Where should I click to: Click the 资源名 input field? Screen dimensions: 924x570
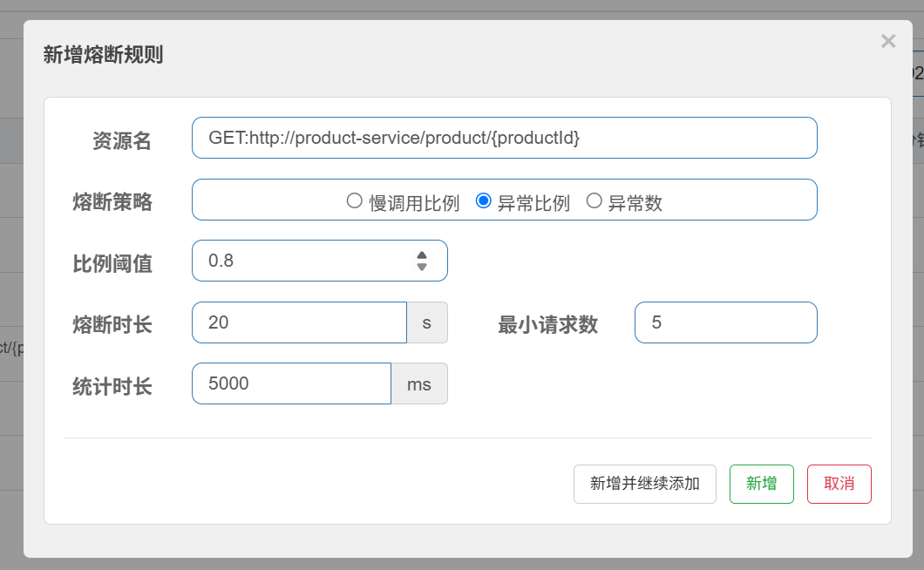(x=504, y=138)
